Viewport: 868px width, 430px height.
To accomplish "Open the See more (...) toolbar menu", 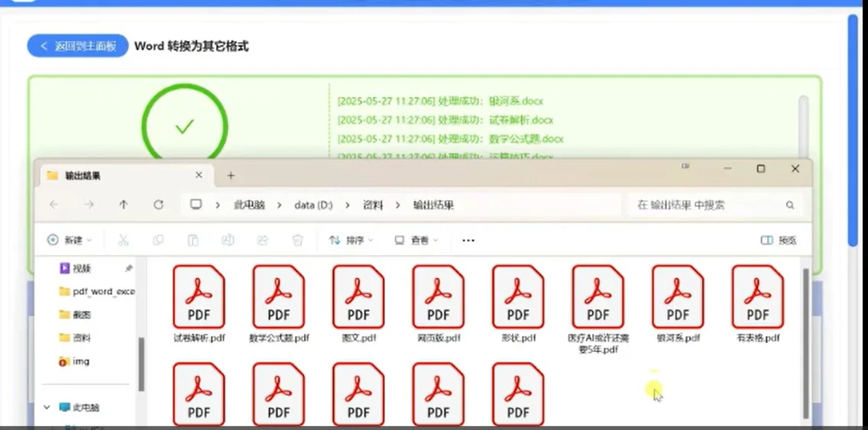I will point(468,240).
